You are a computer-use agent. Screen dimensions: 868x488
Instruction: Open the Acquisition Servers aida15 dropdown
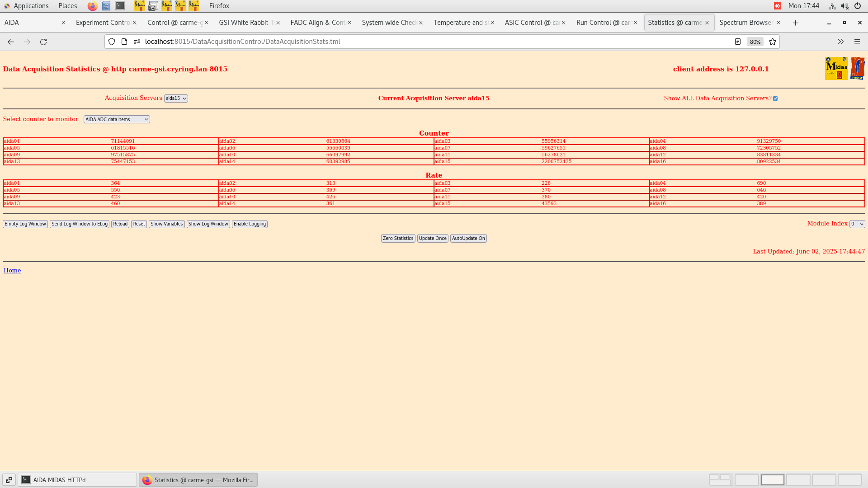pos(176,98)
